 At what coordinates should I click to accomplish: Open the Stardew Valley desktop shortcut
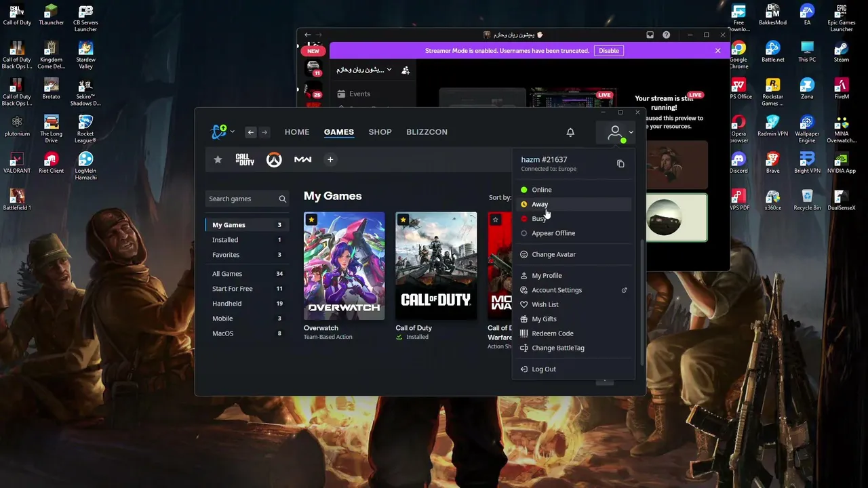pos(85,56)
